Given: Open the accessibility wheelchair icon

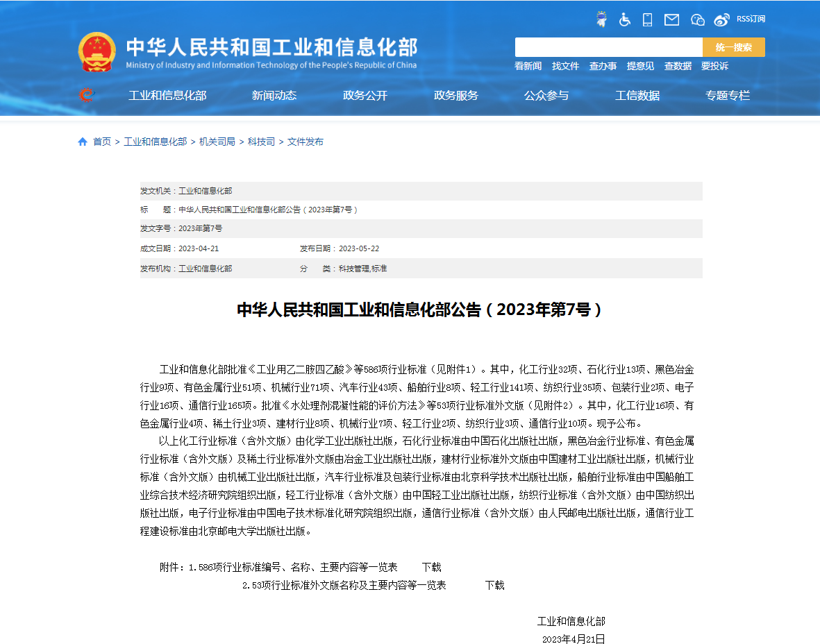Looking at the screenshot, I should (x=624, y=19).
